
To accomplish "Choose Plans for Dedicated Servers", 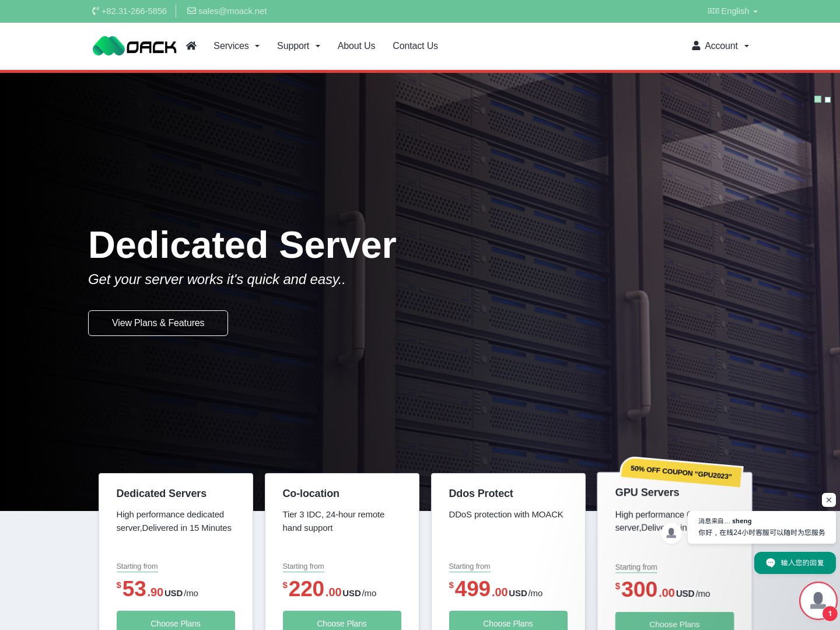I will 176,621.
